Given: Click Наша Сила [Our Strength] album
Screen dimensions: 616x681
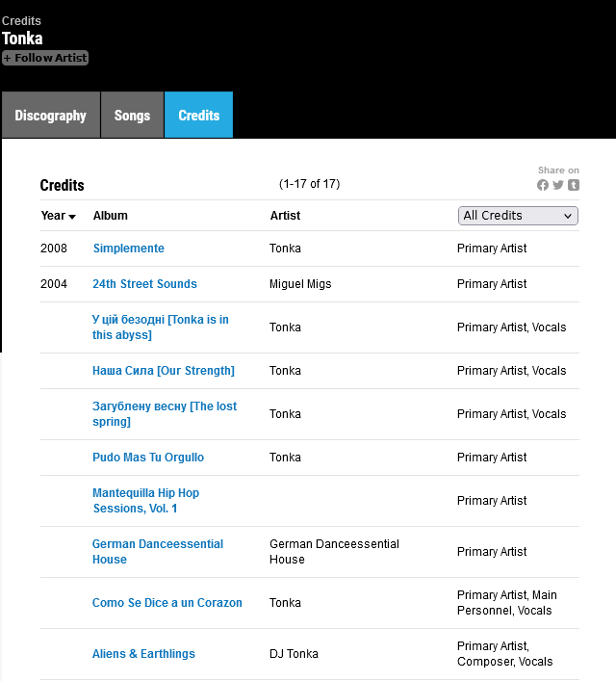Looking at the screenshot, I should click(164, 371).
